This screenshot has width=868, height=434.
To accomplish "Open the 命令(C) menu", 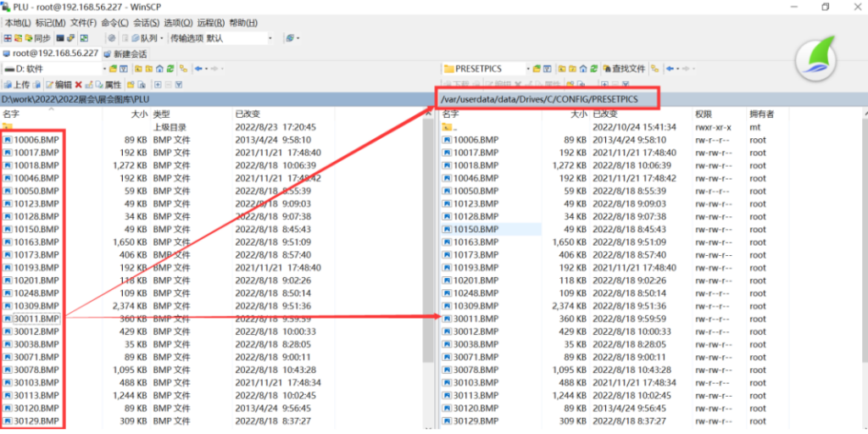I will (115, 23).
